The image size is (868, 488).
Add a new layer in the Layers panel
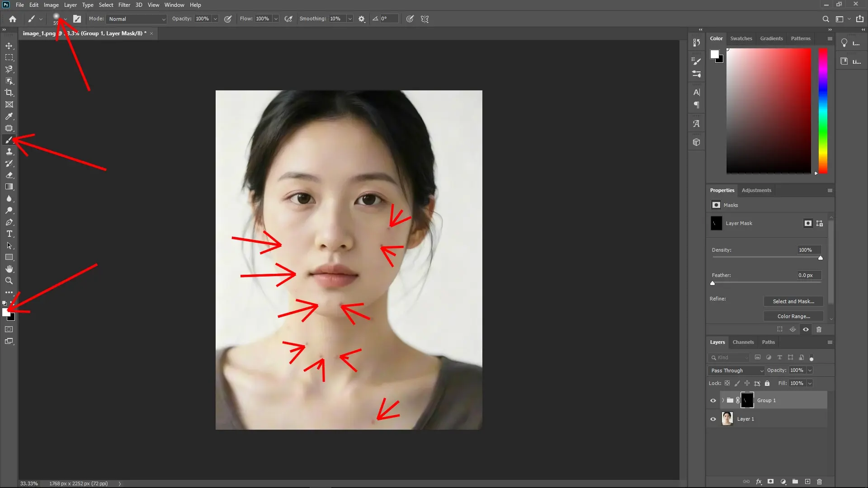click(808, 482)
